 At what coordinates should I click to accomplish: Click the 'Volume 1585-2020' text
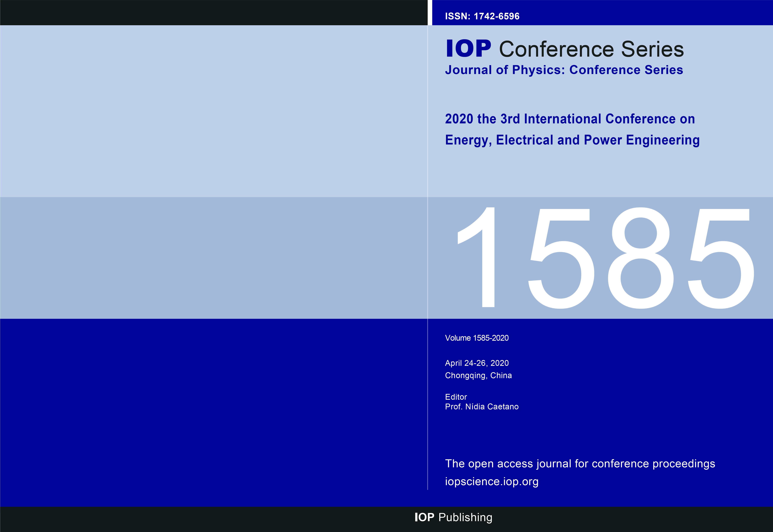(x=477, y=338)
